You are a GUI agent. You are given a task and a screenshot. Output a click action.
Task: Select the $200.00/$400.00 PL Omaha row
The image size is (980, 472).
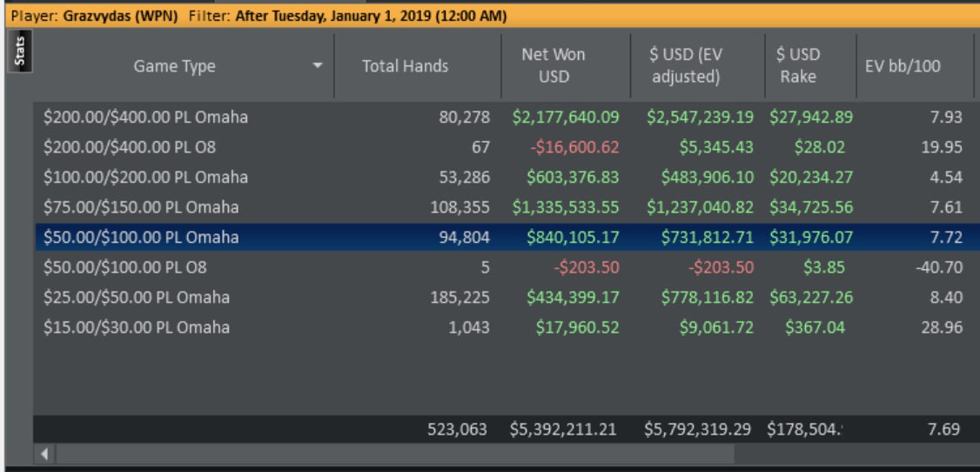tap(145, 118)
